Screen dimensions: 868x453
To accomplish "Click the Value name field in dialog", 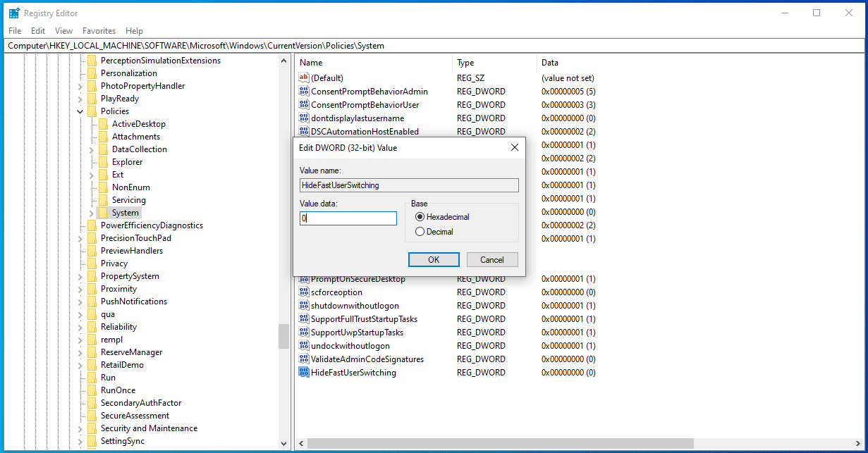I will (409, 185).
